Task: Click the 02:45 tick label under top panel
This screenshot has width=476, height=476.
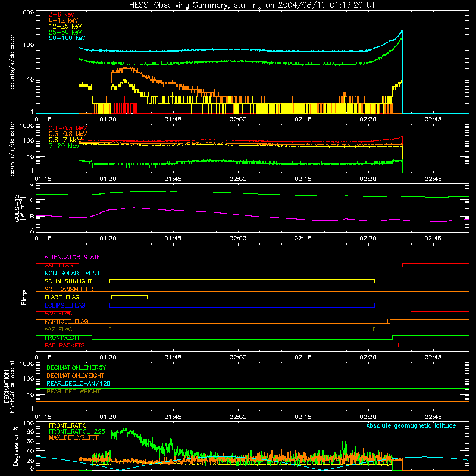Action: pyautogui.click(x=433, y=120)
